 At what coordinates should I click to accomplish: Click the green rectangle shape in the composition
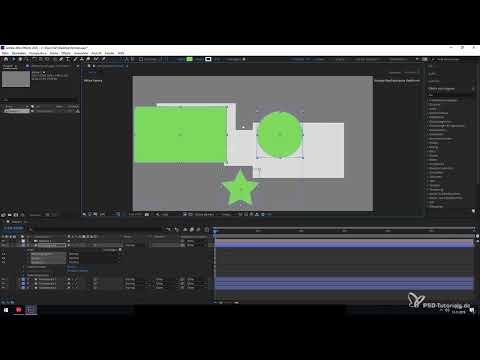(x=180, y=135)
